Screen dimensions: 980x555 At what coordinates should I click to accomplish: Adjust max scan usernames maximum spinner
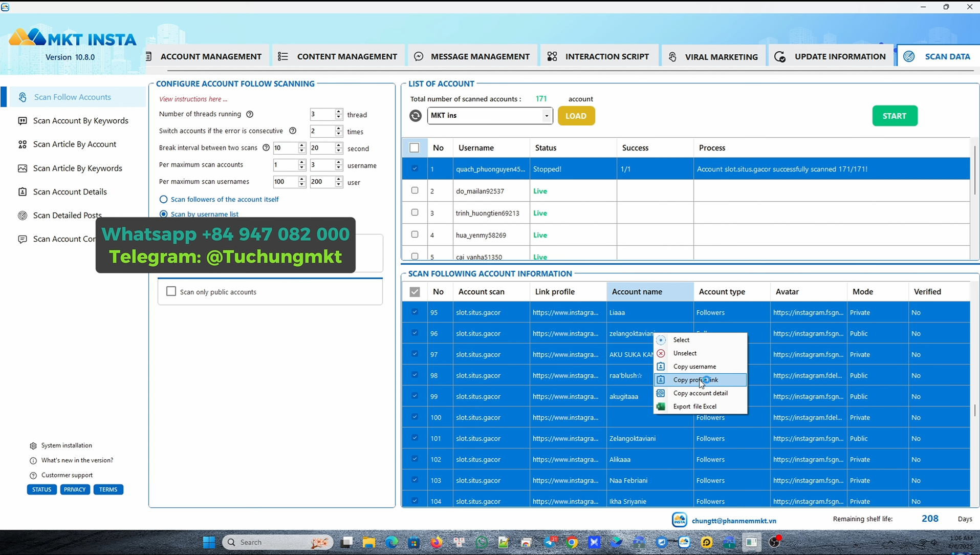[x=338, y=182]
